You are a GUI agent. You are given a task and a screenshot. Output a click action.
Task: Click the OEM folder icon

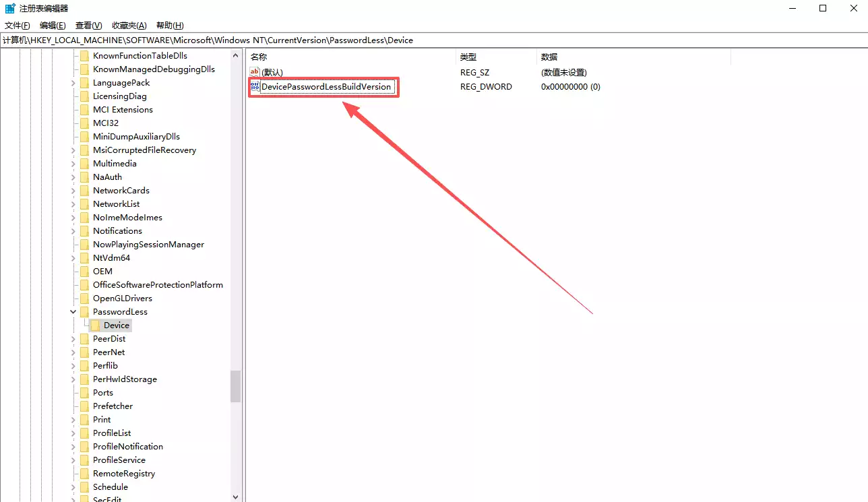click(x=84, y=272)
